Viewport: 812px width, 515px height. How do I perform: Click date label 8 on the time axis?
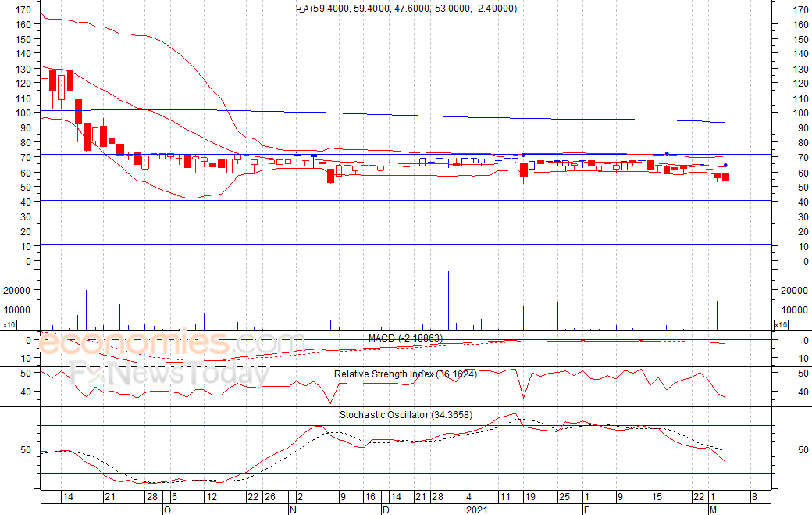tap(754, 497)
